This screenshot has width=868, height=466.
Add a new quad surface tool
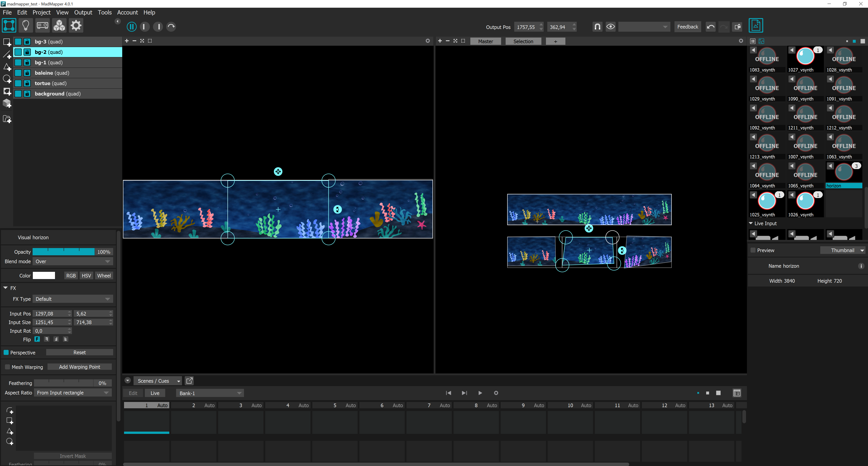[x=7, y=42]
